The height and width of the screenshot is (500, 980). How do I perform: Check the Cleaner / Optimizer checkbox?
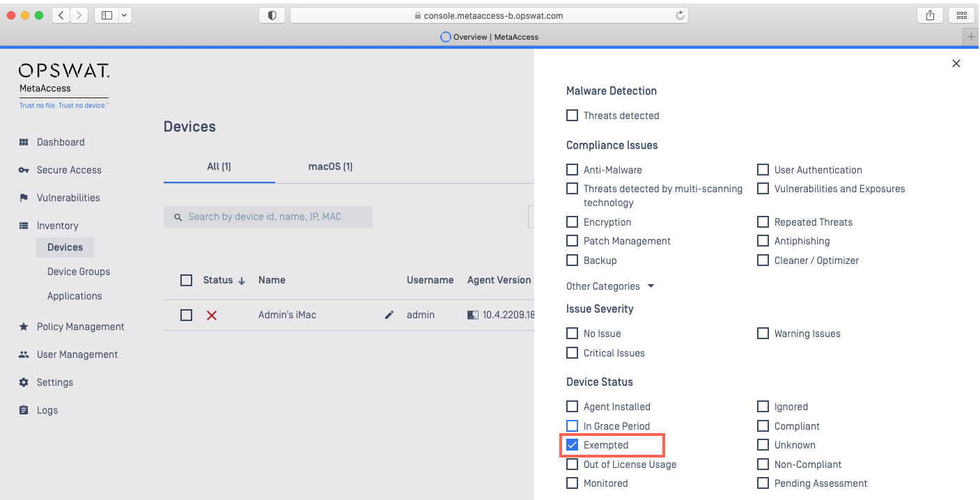click(x=763, y=260)
